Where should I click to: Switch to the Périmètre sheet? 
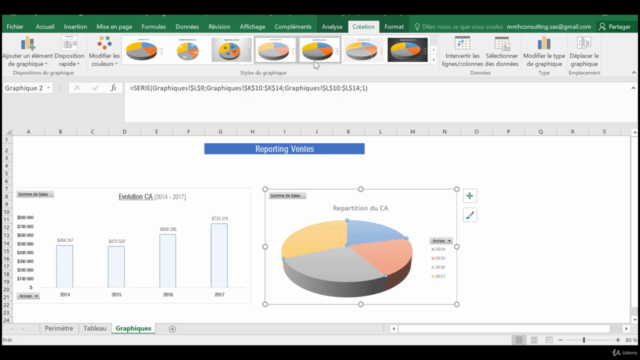[59, 329]
